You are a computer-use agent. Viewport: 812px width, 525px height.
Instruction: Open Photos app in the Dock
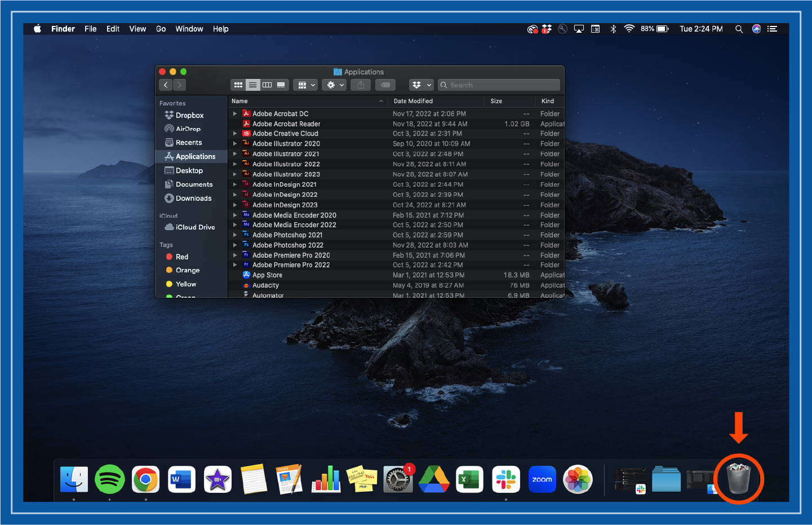point(578,480)
